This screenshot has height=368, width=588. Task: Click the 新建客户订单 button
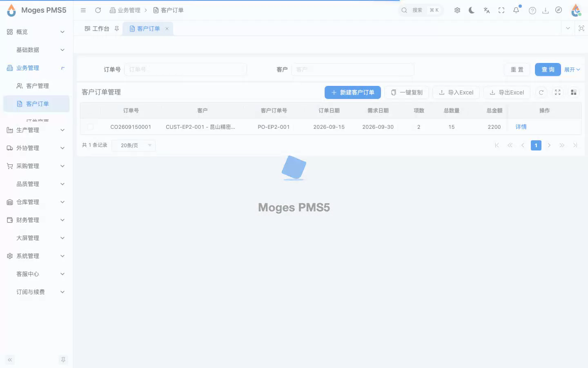coord(353,92)
